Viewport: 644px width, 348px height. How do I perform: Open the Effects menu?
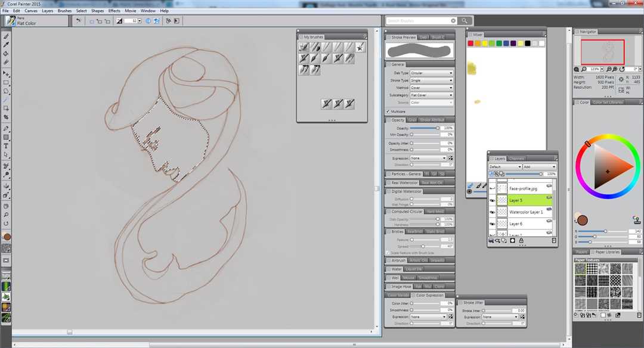point(114,11)
